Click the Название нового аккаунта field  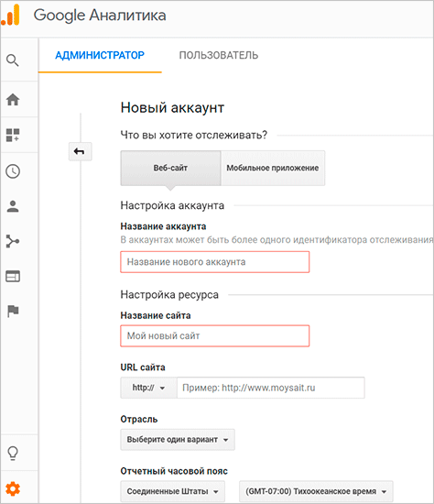coord(215,262)
